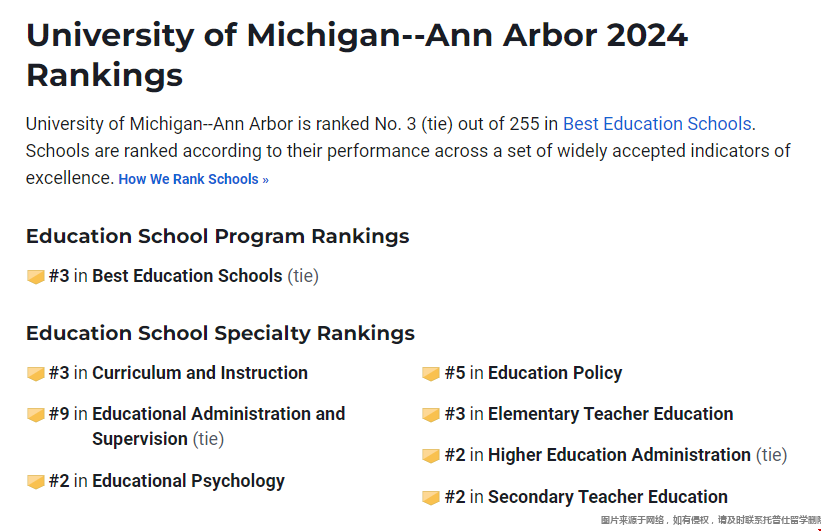Select the bold Best Education Schools ranking text
Screen dimensions: 821x531
coord(187,276)
